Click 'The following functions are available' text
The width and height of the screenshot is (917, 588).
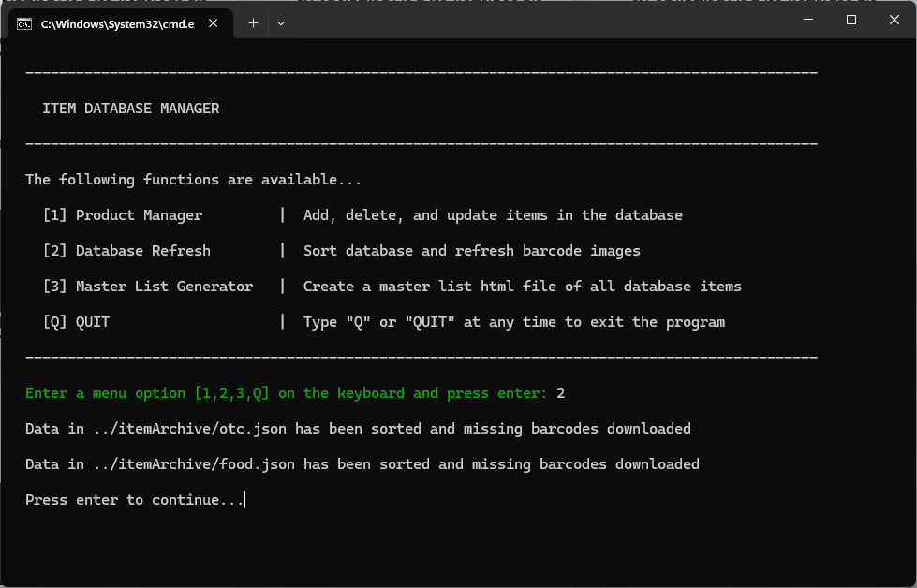[x=193, y=180]
